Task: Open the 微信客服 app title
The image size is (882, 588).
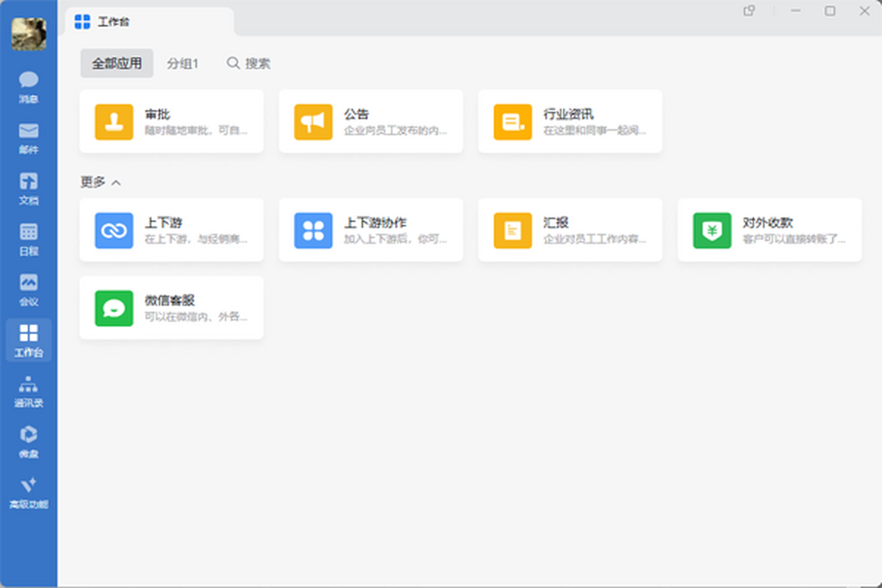Action: [170, 300]
